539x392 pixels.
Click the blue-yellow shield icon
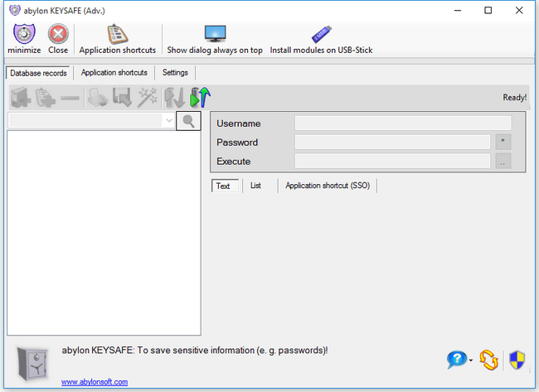pos(517,360)
